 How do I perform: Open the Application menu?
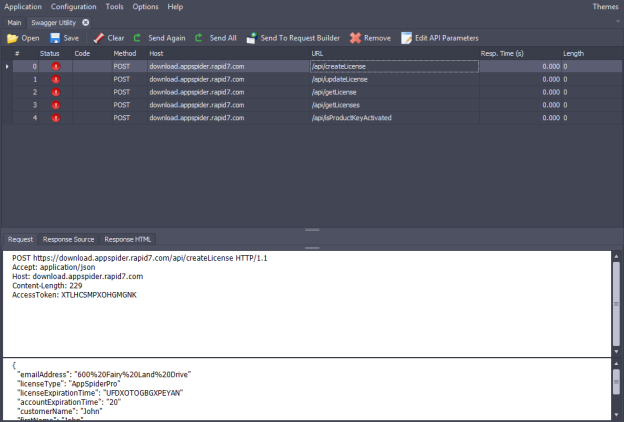click(x=23, y=6)
